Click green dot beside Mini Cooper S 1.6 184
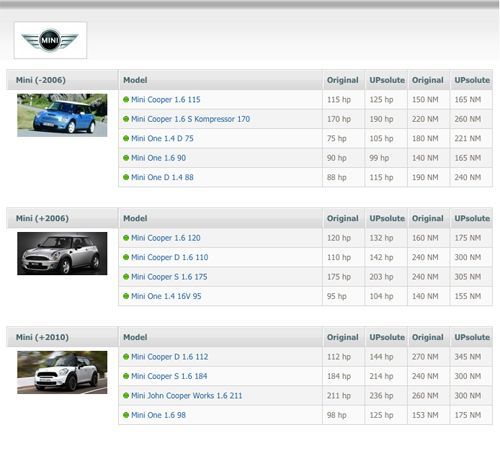Viewport: 500px width, 456px height. click(x=126, y=376)
